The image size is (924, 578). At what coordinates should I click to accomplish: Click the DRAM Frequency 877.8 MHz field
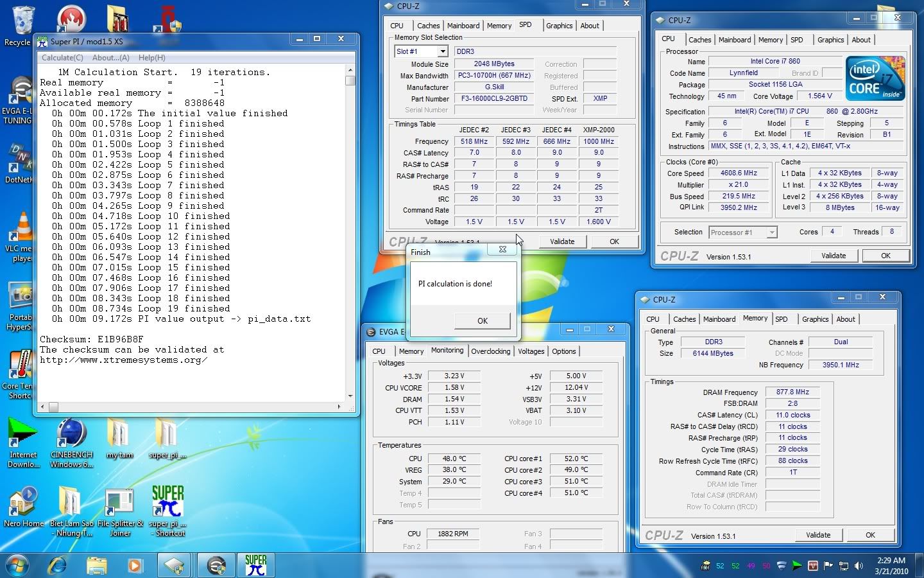pos(792,392)
